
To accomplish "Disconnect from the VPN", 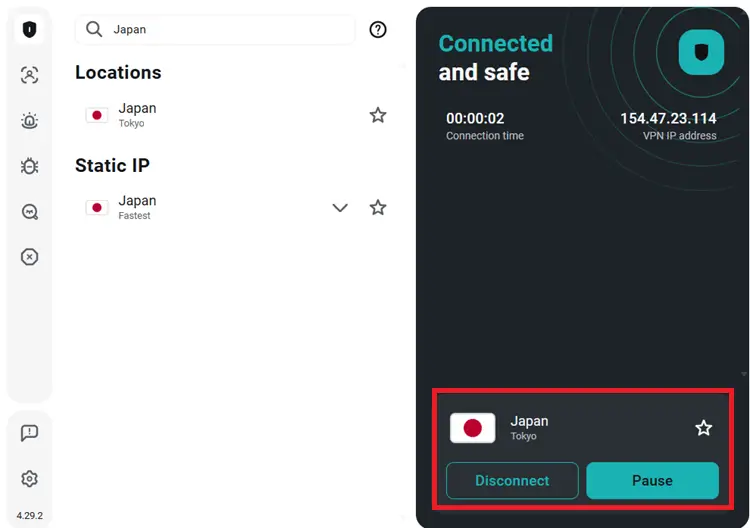I will pyautogui.click(x=512, y=481).
